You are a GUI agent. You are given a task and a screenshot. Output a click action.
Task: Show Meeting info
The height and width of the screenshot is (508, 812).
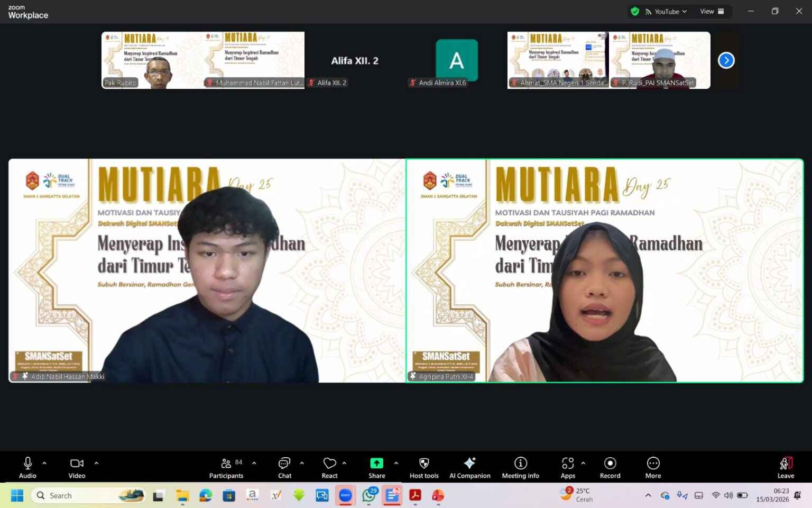pos(520,467)
